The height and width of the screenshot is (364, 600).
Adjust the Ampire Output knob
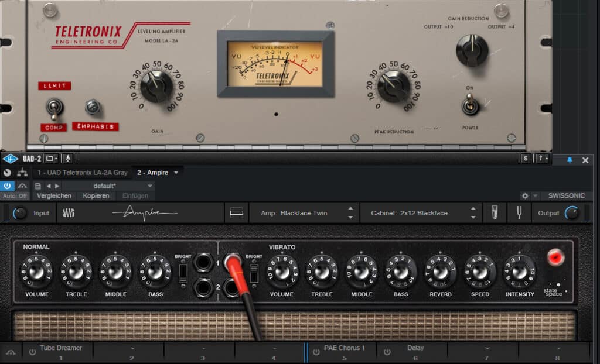coord(572,213)
